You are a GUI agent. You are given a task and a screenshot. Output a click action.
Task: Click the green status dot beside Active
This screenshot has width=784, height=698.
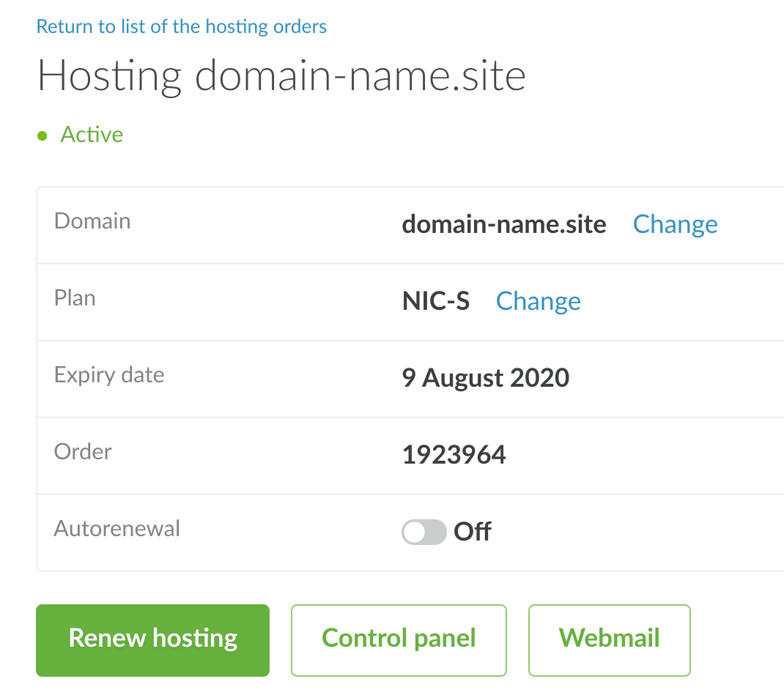(42, 135)
